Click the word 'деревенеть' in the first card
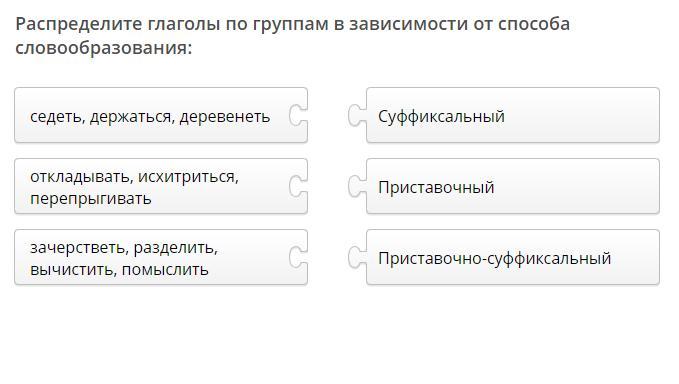This screenshot has width=679, height=384. click(225, 116)
